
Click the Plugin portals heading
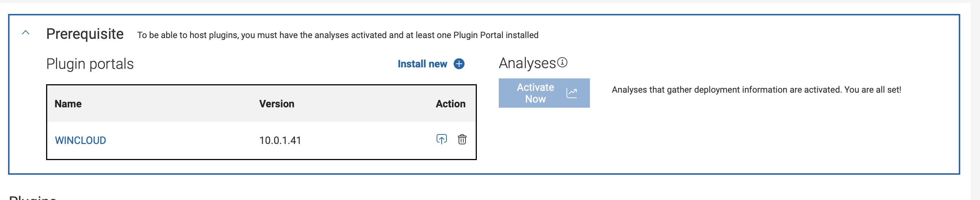click(90, 64)
